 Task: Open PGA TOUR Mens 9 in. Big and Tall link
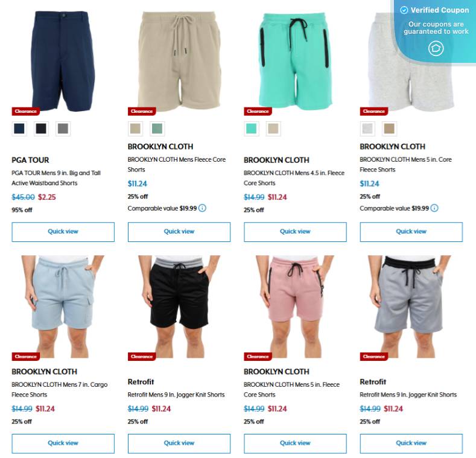coord(56,178)
